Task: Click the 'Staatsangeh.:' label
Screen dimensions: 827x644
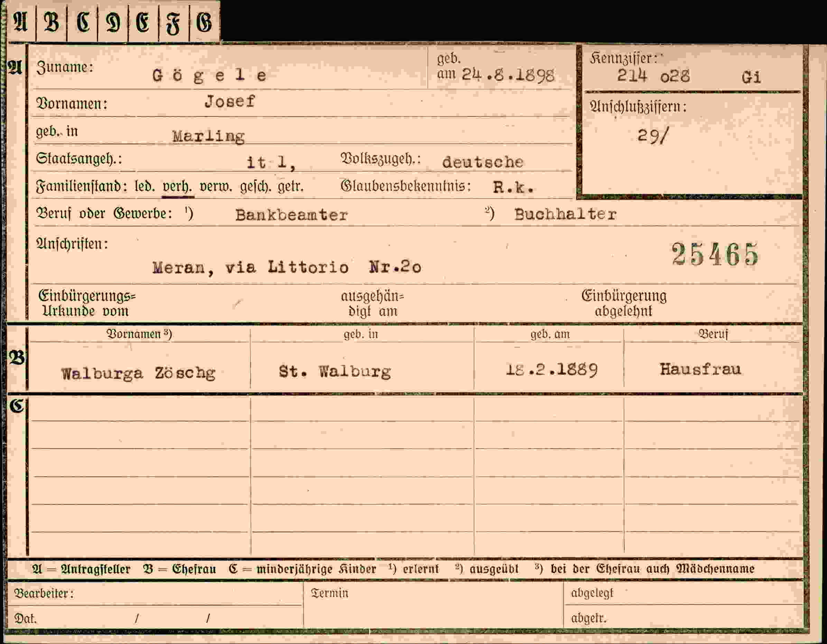Action: tap(79, 159)
